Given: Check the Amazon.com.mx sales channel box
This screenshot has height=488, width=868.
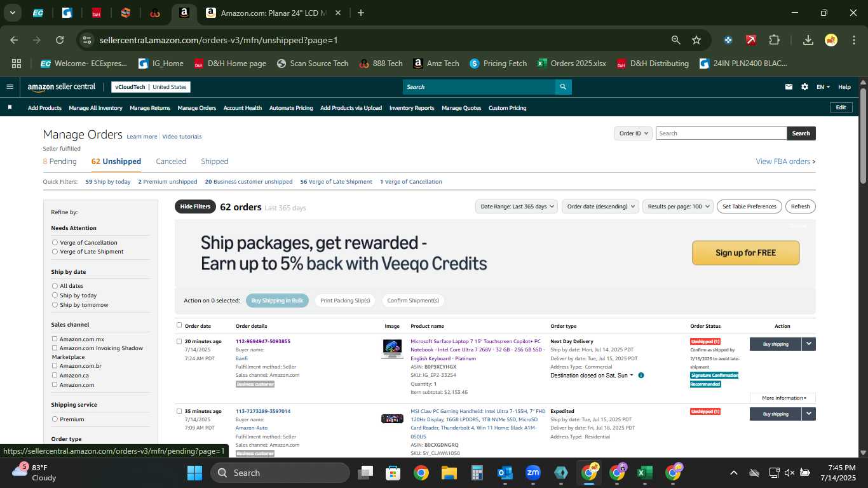Looking at the screenshot, I should click(55, 339).
